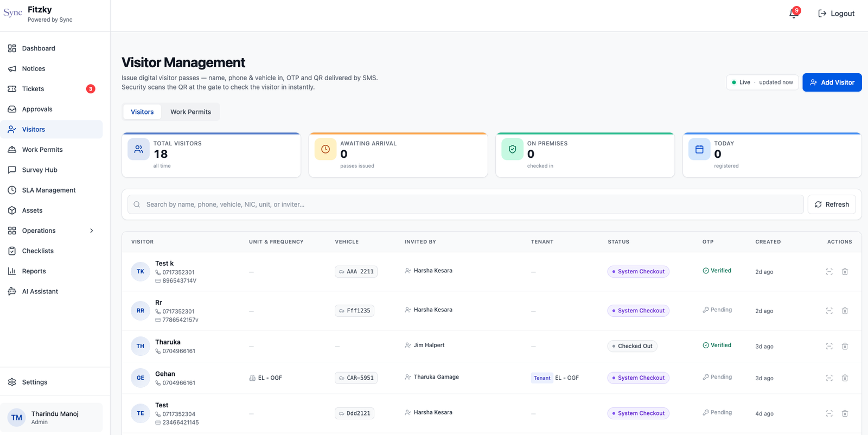Screen dimensions: 868x435
Task: Click the Survey Hub chat icon
Action: [x=12, y=170]
